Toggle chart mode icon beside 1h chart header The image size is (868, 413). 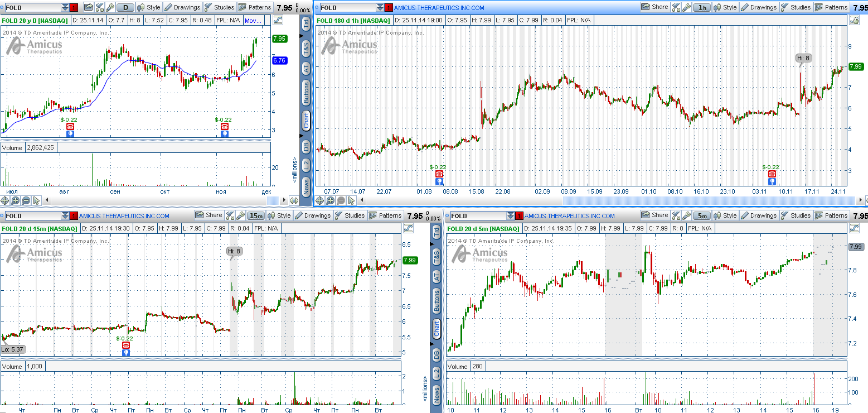(854, 20)
